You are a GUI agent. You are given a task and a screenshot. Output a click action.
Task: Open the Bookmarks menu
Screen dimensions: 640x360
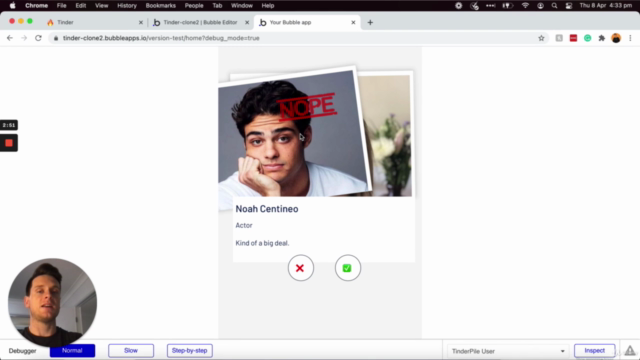point(161,6)
